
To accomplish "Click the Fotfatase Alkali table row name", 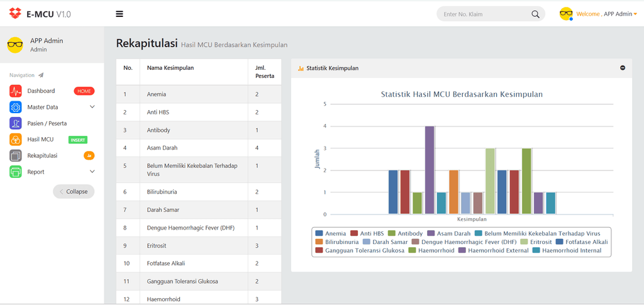I will [165, 263].
